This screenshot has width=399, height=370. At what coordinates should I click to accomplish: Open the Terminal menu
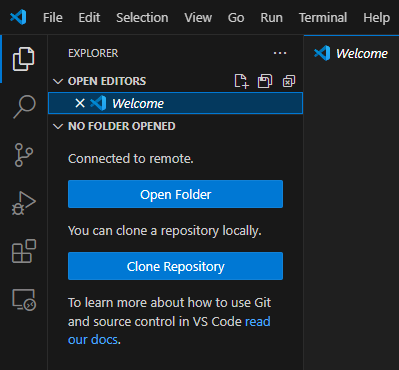(x=323, y=17)
